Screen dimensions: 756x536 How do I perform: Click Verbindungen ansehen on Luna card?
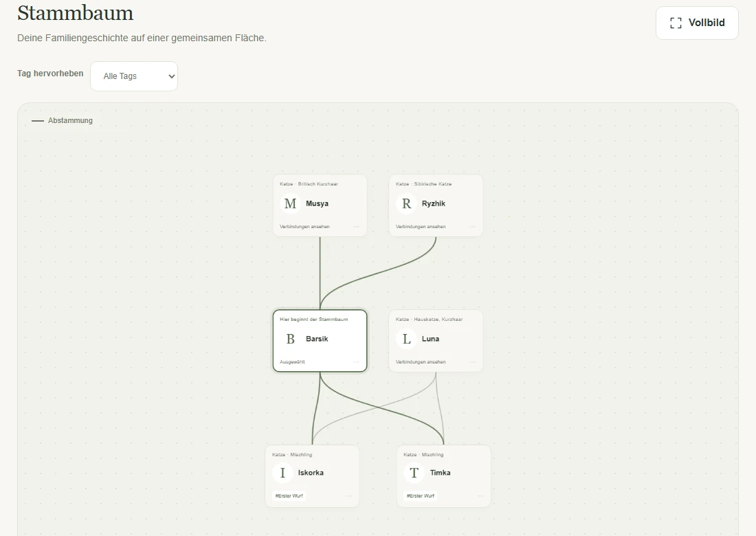tap(421, 362)
